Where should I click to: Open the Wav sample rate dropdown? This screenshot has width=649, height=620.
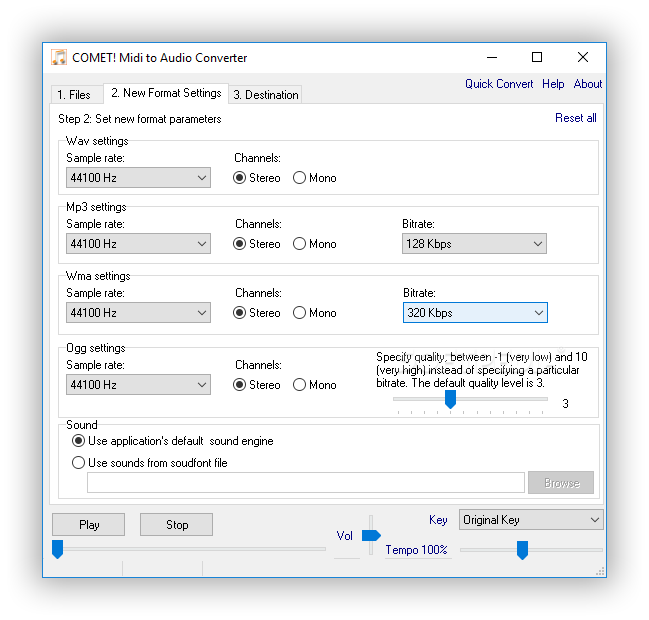click(138, 178)
